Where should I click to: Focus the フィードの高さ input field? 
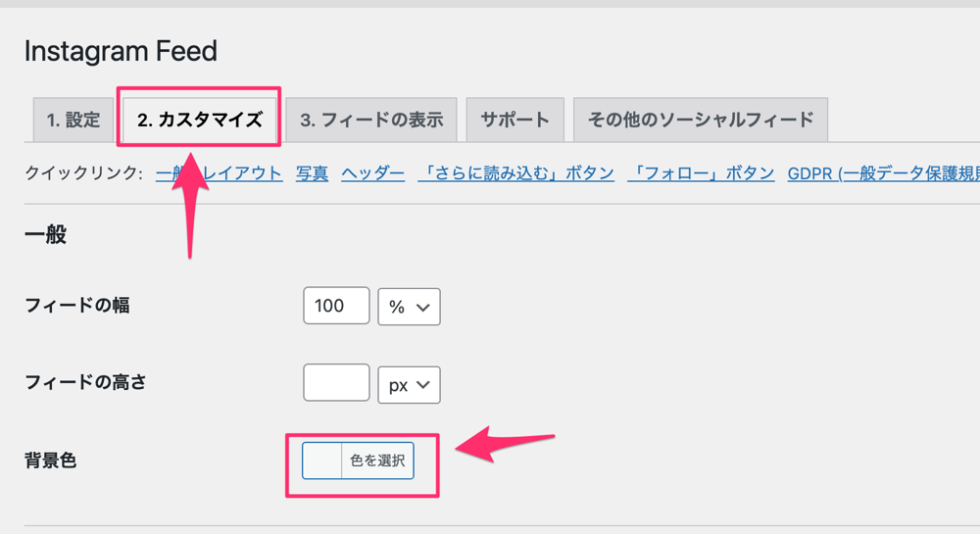point(336,383)
